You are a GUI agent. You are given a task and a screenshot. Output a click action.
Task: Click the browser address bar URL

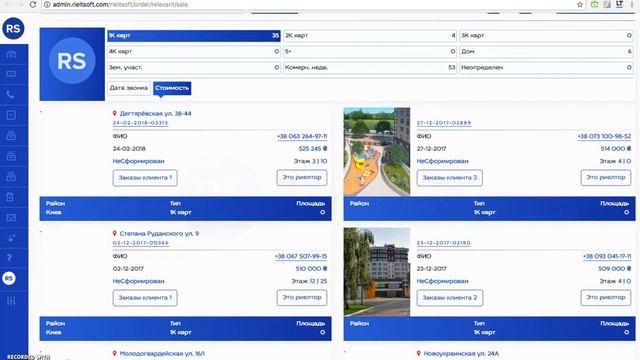click(120, 4)
